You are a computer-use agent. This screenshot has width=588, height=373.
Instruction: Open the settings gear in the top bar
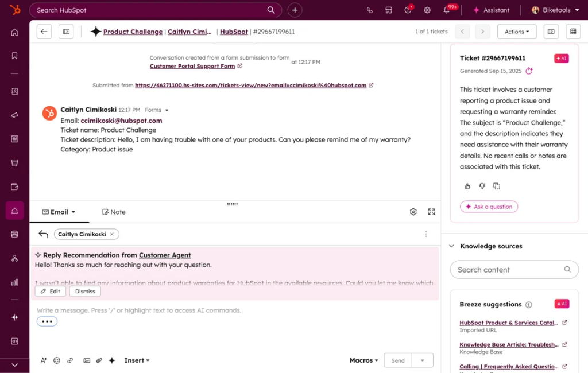pyautogui.click(x=427, y=10)
